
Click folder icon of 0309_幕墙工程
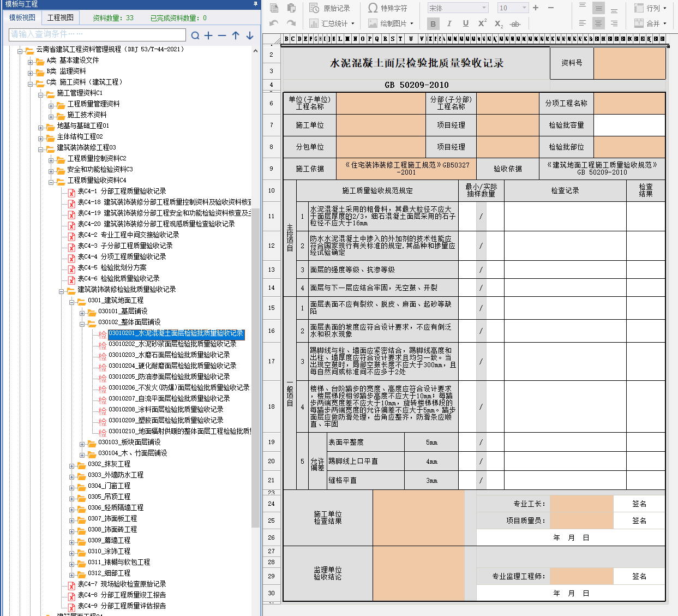(x=81, y=541)
